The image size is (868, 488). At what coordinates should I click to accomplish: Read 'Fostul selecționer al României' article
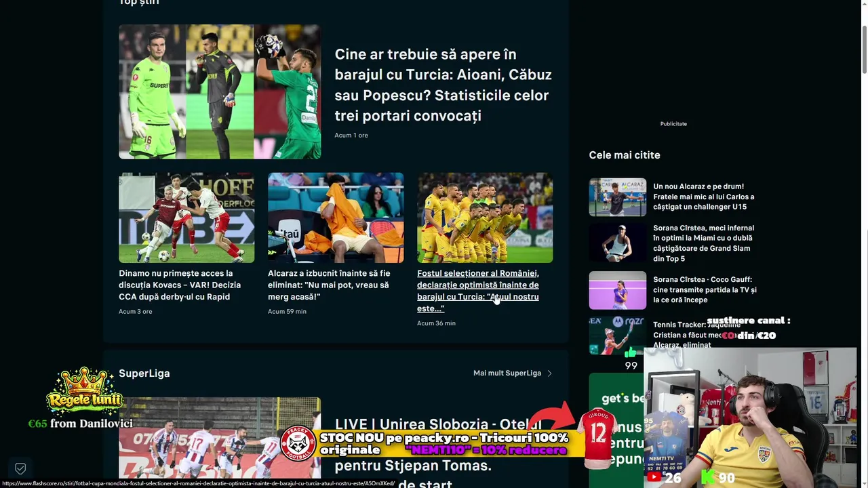[478, 291]
